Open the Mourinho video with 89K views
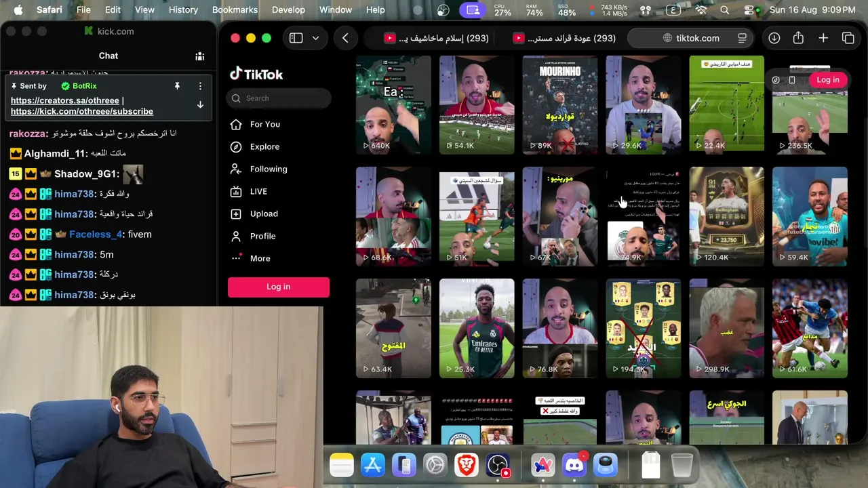 click(x=560, y=105)
